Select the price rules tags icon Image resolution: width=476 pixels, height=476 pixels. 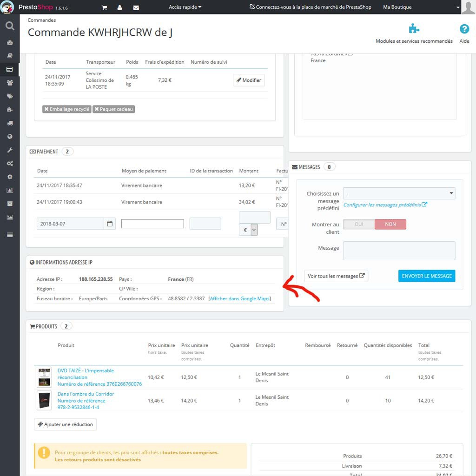tap(9, 96)
